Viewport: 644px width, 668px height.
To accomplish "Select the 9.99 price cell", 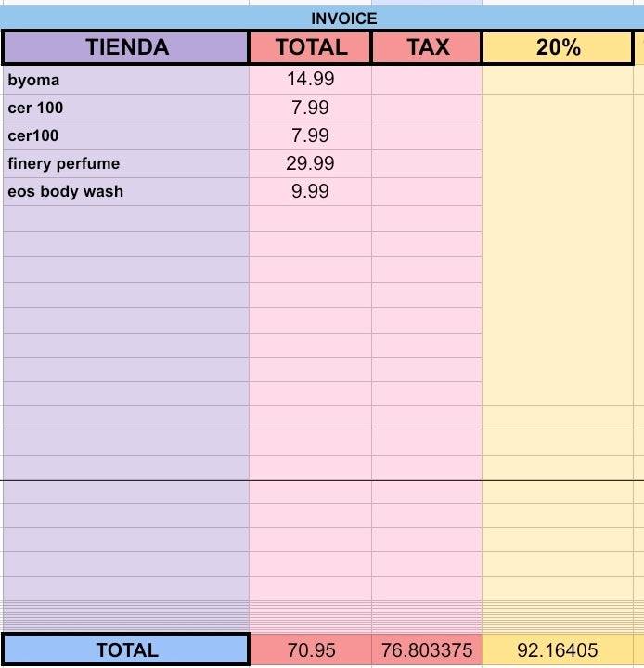I will (311, 191).
